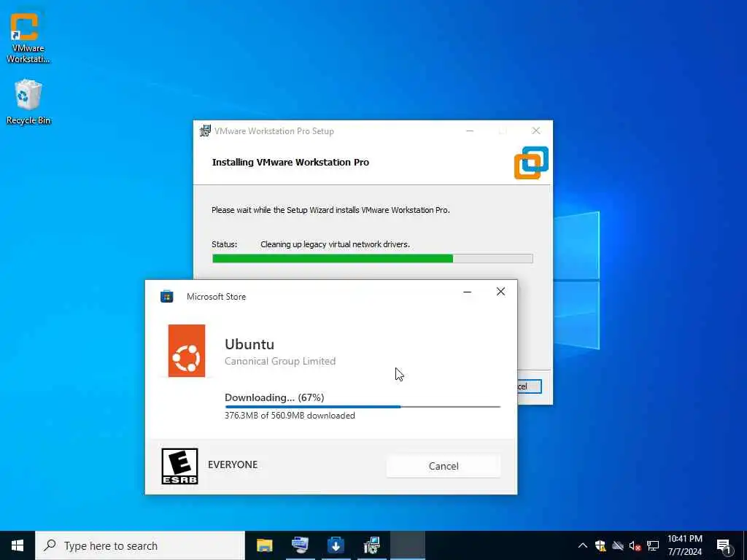The height and width of the screenshot is (560, 747).
Task: Click the partially hidden Cancel button in VMware Setup
Action: tap(530, 386)
